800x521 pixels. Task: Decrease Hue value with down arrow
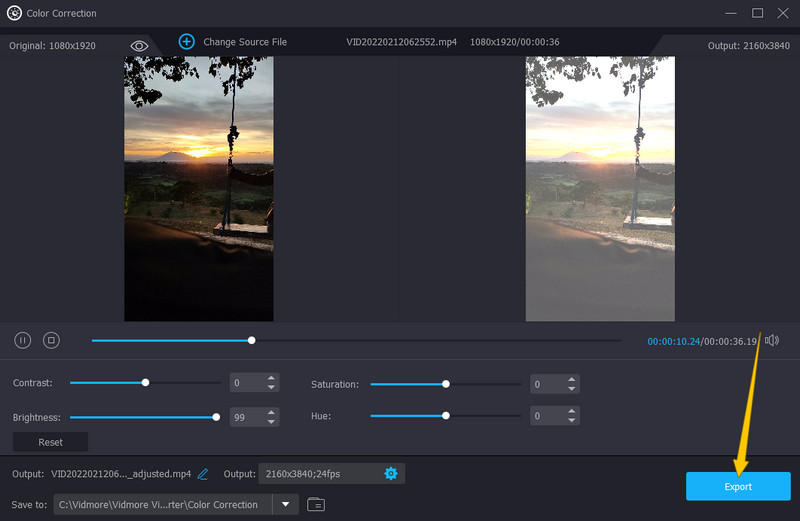coord(571,420)
